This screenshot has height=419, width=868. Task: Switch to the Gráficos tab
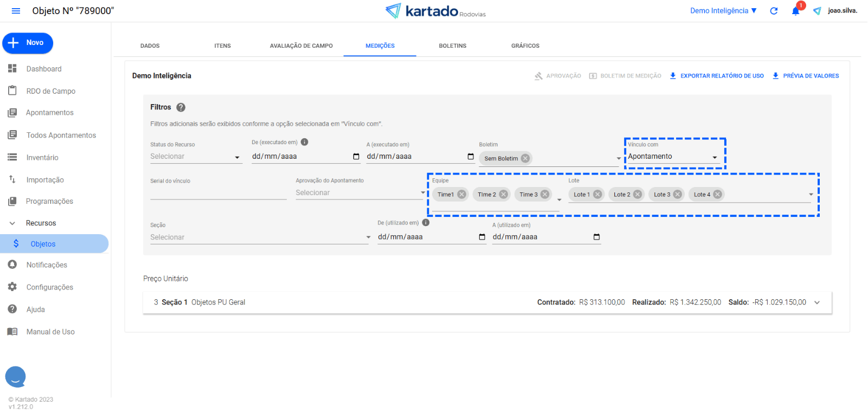coord(525,46)
